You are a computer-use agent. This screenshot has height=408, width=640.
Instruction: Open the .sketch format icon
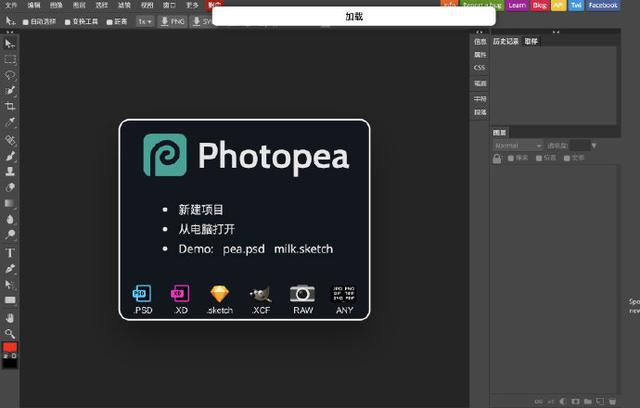[x=220, y=300]
